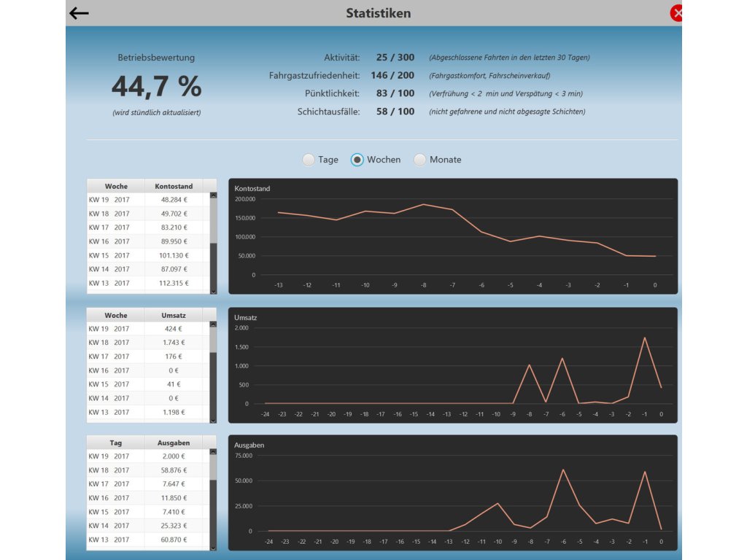747x560 pixels.
Task: Sort by Kontostand column header
Action: click(x=174, y=187)
